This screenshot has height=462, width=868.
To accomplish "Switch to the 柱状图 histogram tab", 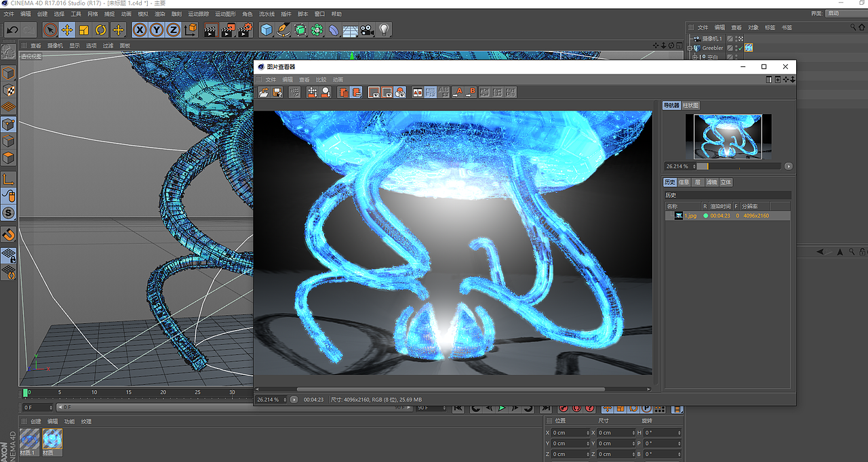I will click(691, 105).
